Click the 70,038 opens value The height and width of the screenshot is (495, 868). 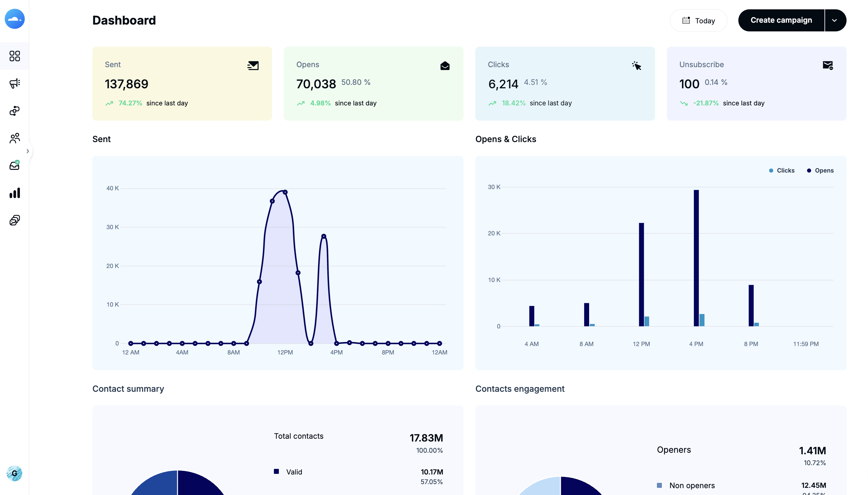[316, 84]
